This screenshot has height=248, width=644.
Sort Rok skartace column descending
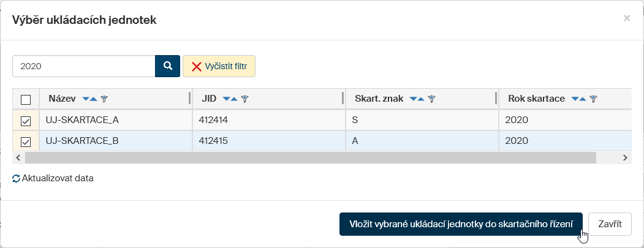[575, 99]
